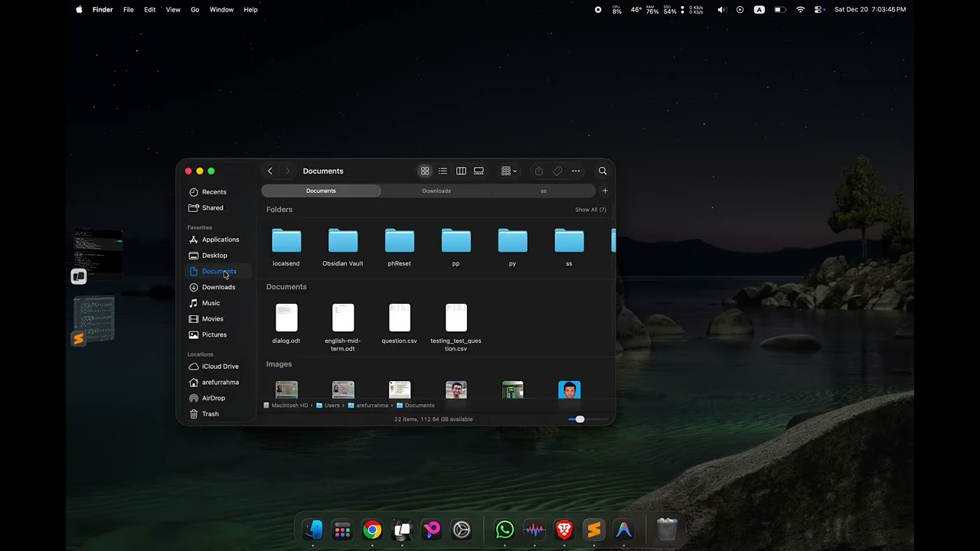Select the pp folder
The width and height of the screenshot is (980, 551).
click(x=456, y=240)
